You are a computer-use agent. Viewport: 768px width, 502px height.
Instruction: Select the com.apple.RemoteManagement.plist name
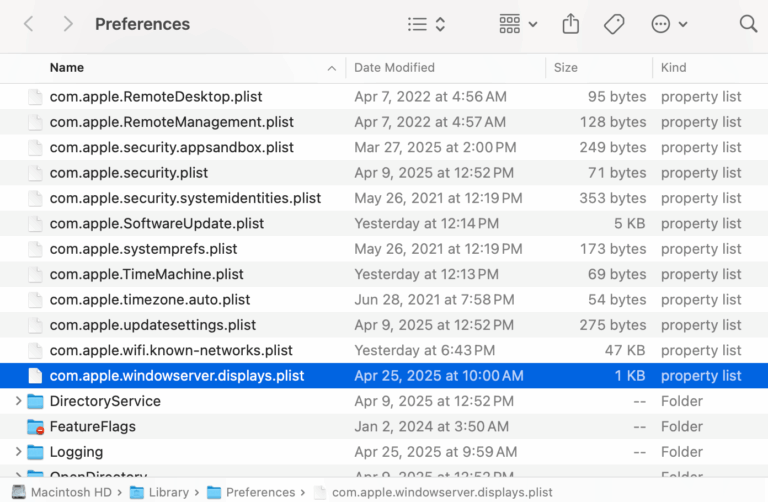point(171,122)
